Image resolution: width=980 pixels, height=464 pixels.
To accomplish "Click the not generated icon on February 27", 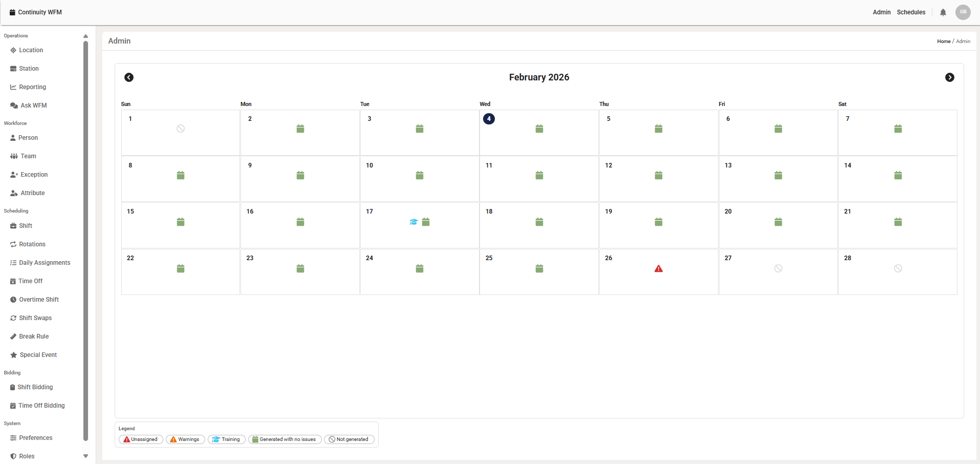I will [778, 268].
